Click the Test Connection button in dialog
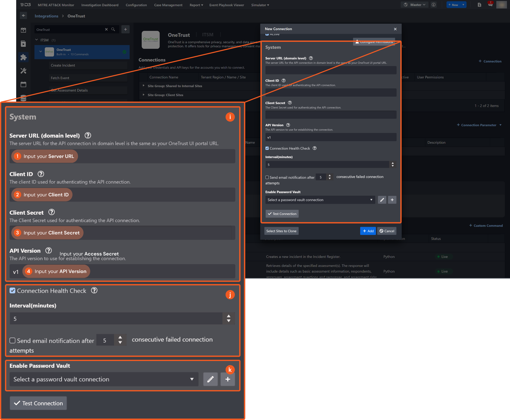Image resolution: width=510 pixels, height=420 pixels. pyautogui.click(x=282, y=214)
